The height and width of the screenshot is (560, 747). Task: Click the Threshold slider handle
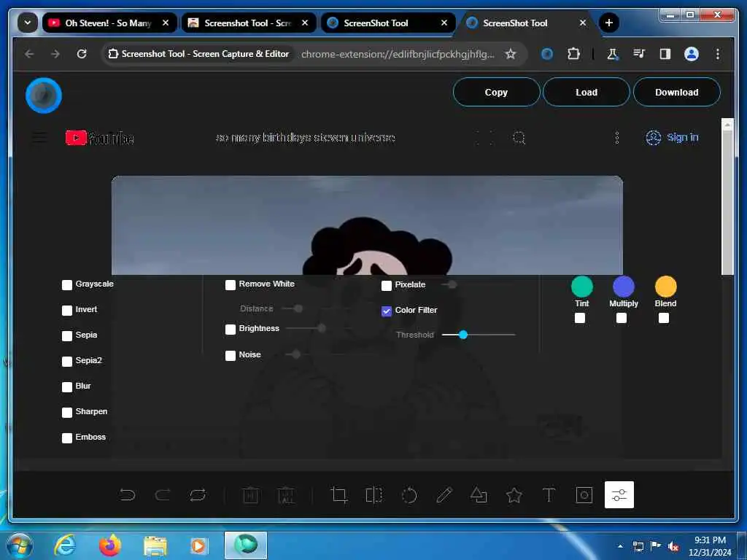(x=463, y=335)
